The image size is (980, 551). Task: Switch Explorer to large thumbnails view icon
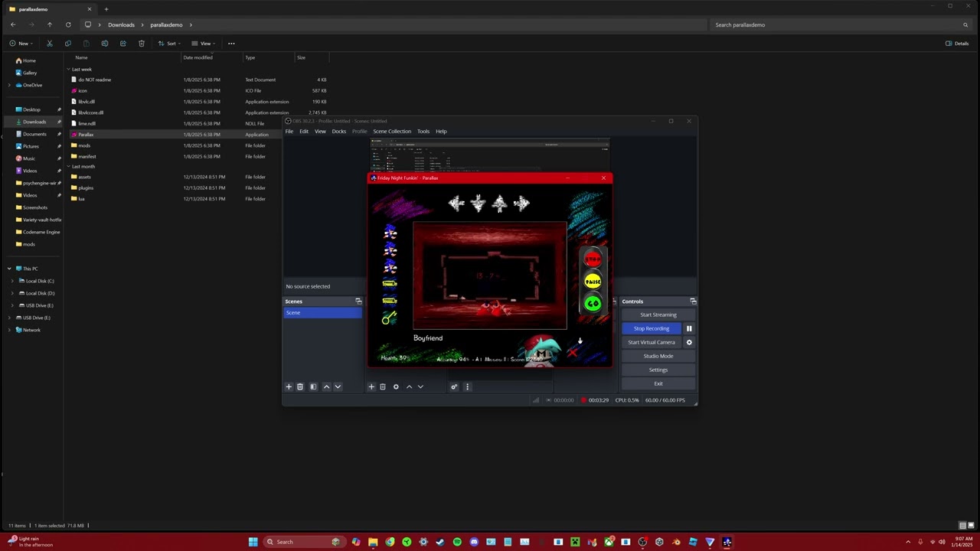(x=970, y=526)
